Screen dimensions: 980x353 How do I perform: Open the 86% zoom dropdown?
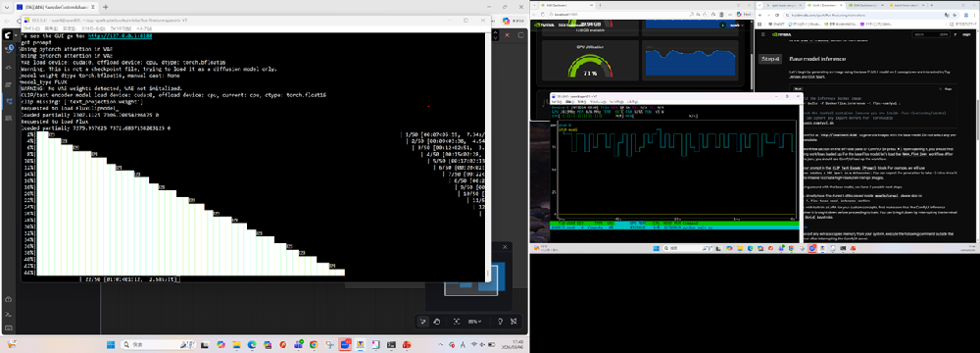point(476,321)
